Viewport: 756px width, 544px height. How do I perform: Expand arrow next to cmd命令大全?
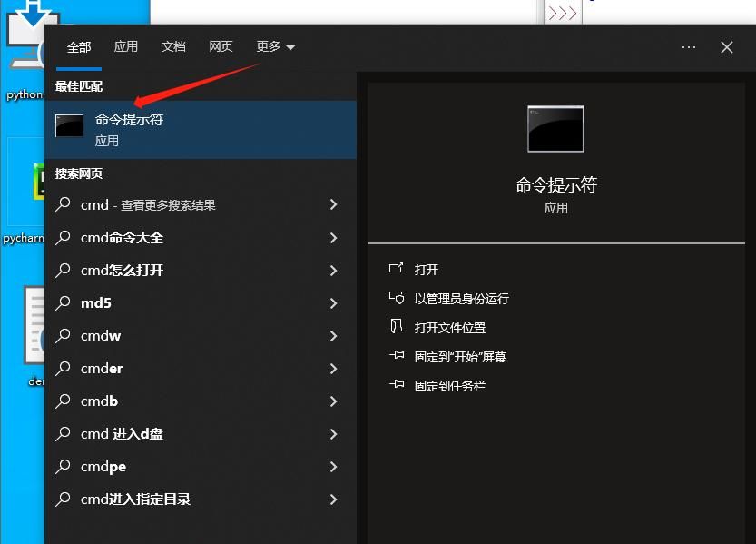[x=333, y=238]
